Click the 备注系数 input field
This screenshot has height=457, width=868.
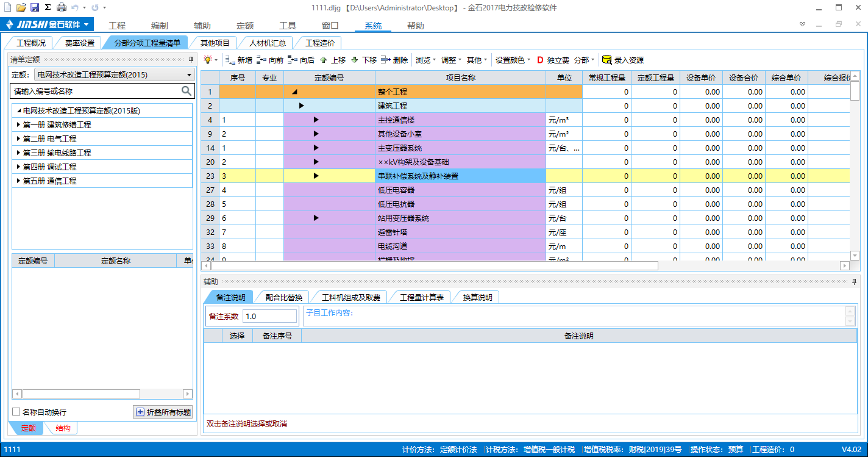(269, 317)
